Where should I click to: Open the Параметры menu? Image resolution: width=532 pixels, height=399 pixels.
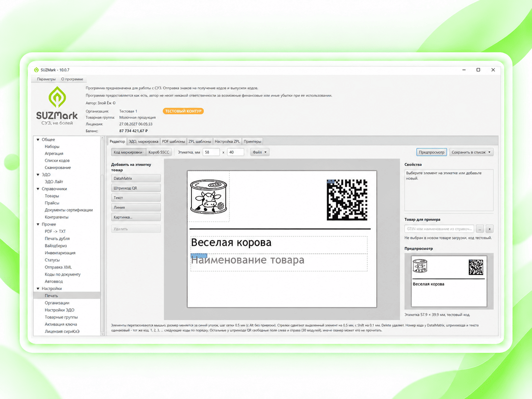point(46,79)
